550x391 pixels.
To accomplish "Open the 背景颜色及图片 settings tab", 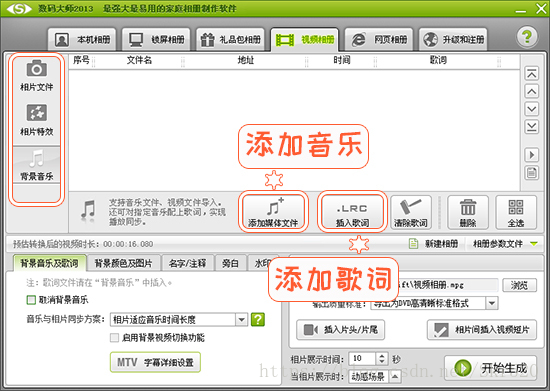I will click(123, 263).
